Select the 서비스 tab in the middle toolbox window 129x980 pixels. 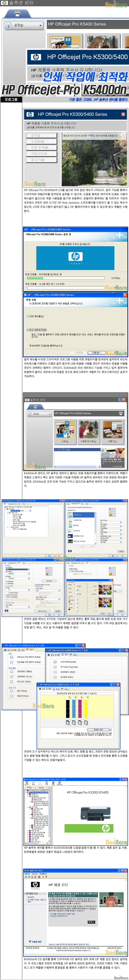74,655
